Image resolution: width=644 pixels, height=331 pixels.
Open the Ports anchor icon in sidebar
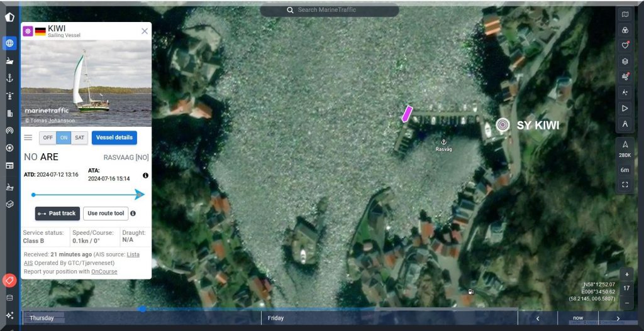click(x=9, y=78)
